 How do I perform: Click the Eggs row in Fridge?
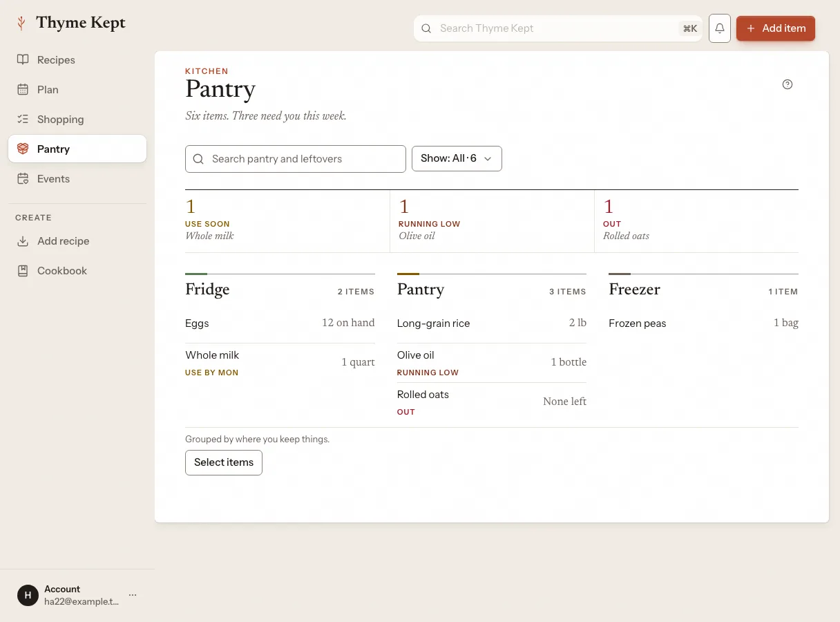(280, 323)
